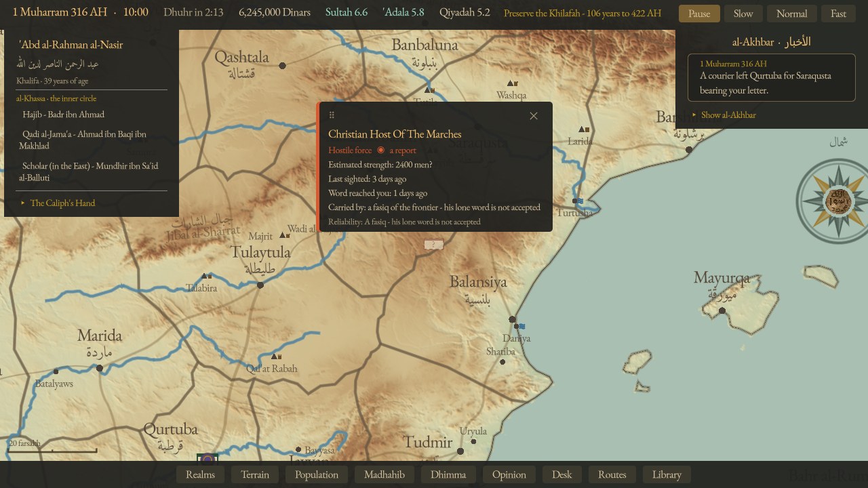
Task: Close the Christian Host report popup
Action: click(x=534, y=116)
